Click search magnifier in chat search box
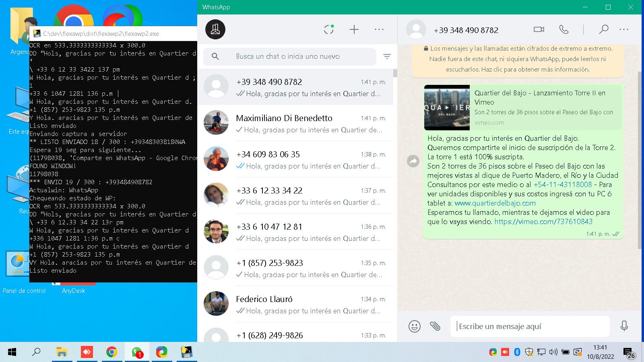Screen dimensions: 644x362 coord(215,57)
